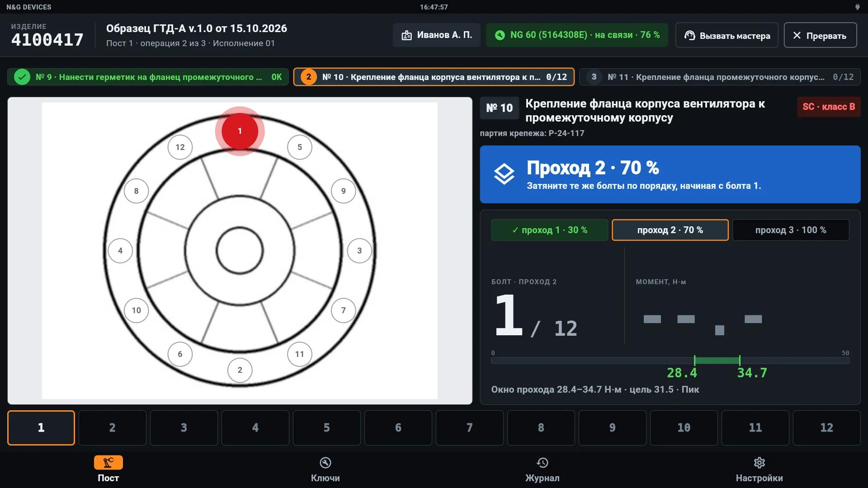
Task: Select bolt button 11 in bottom row
Action: (x=755, y=428)
